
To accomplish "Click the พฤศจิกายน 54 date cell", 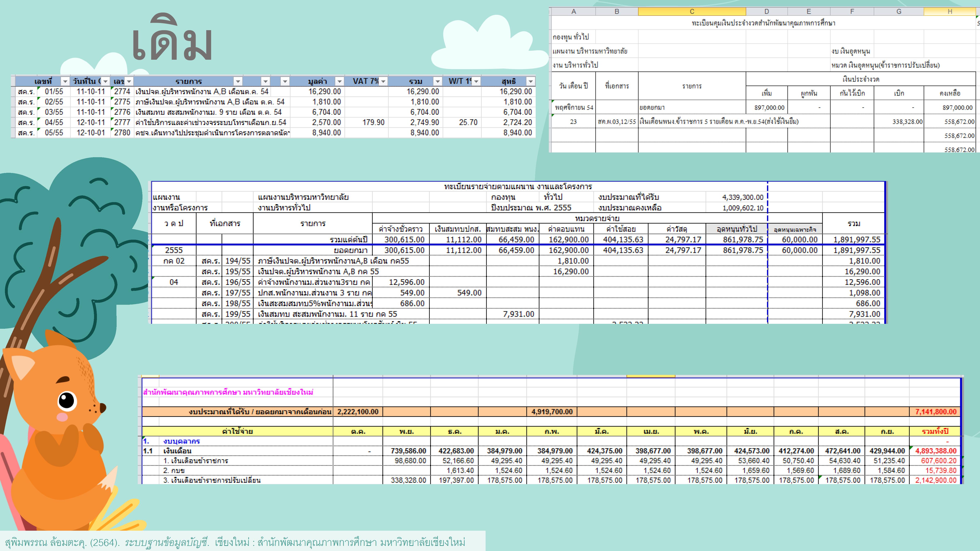I will pyautogui.click(x=574, y=108).
